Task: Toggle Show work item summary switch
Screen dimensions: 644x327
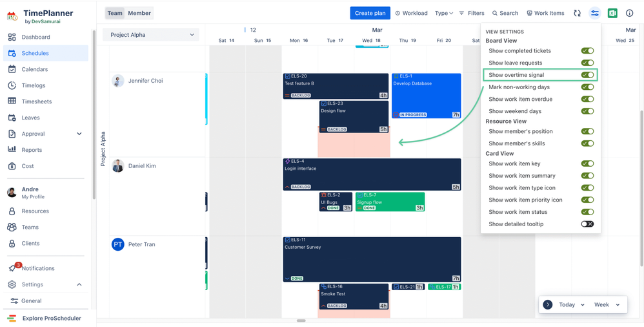Action: coord(587,176)
